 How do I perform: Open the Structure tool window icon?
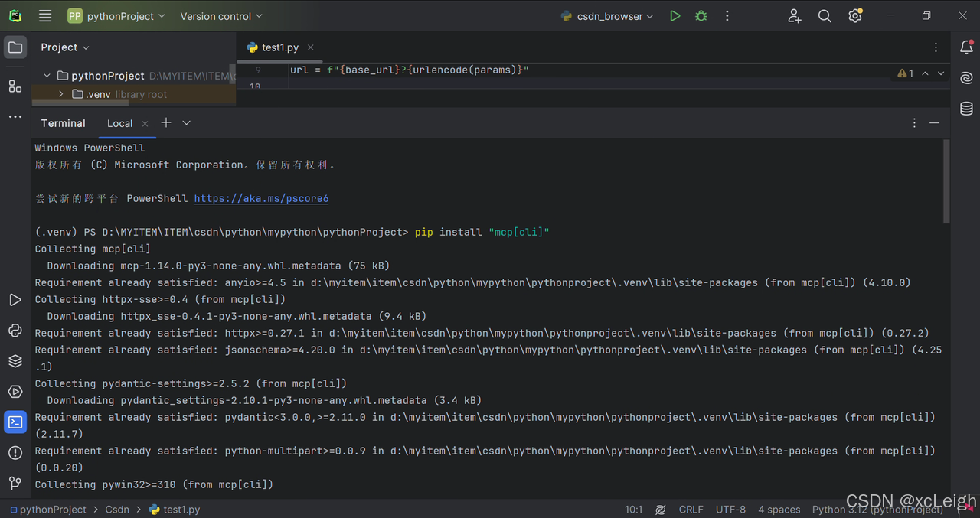[15, 86]
